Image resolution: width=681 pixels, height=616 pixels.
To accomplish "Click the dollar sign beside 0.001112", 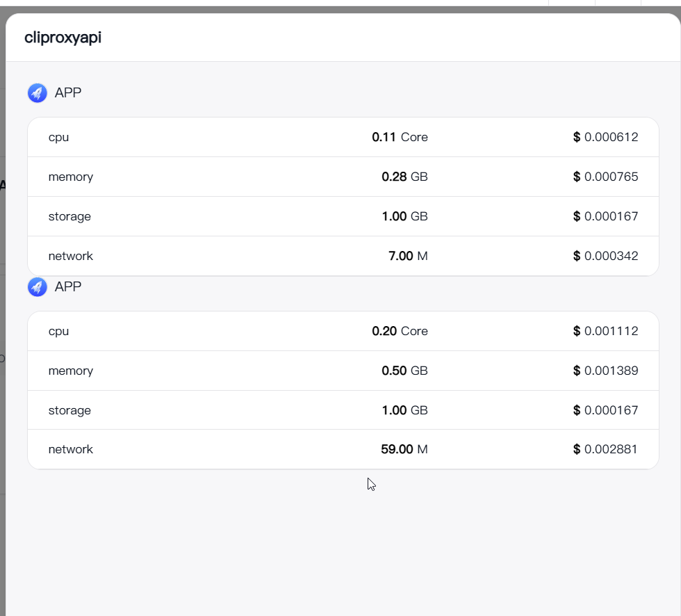I will click(x=576, y=331).
